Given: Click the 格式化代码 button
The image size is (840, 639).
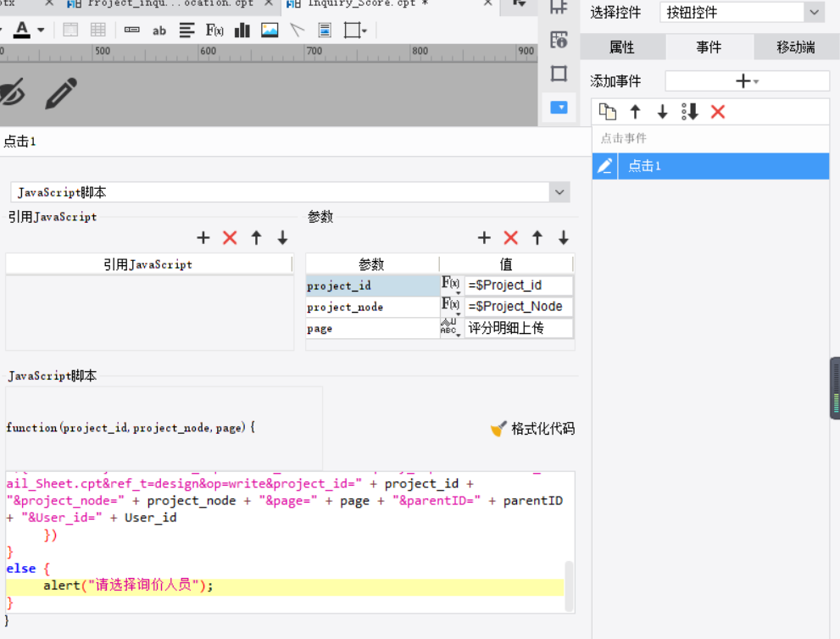Looking at the screenshot, I should pyautogui.click(x=533, y=429).
